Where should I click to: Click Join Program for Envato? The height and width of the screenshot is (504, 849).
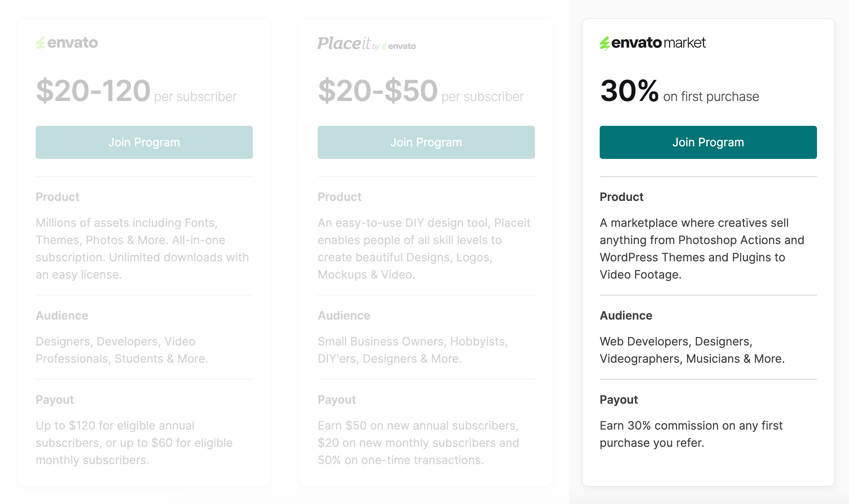pos(144,142)
